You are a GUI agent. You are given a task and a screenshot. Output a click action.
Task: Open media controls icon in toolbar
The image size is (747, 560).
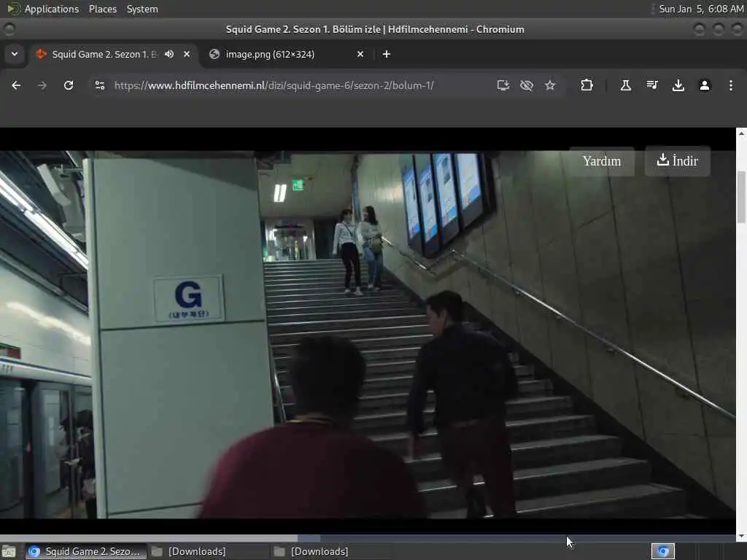[x=652, y=85]
